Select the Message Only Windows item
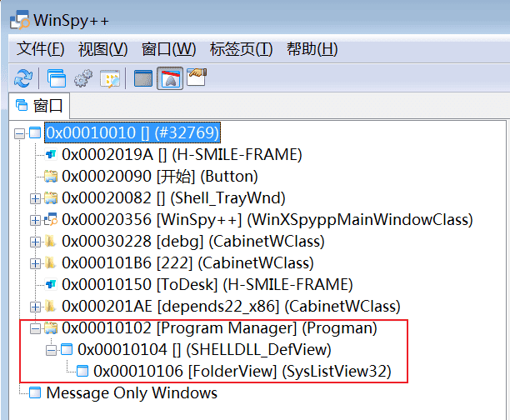Screen dimensions: 510x420 tap(131, 392)
